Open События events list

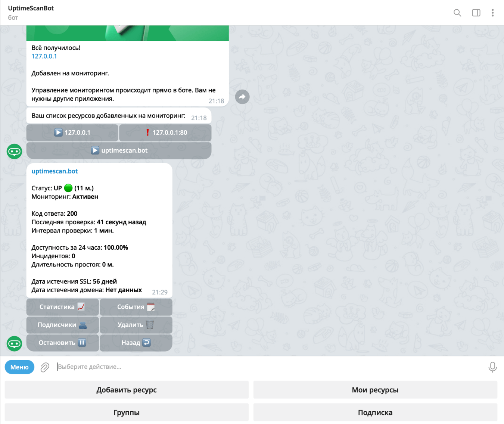pyautogui.click(x=136, y=307)
